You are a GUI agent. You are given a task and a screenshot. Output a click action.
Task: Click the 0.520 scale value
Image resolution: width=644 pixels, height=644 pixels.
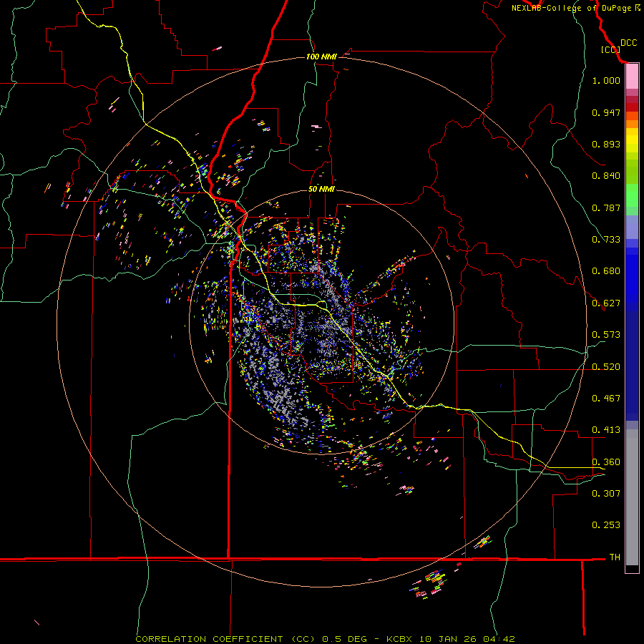tap(606, 367)
